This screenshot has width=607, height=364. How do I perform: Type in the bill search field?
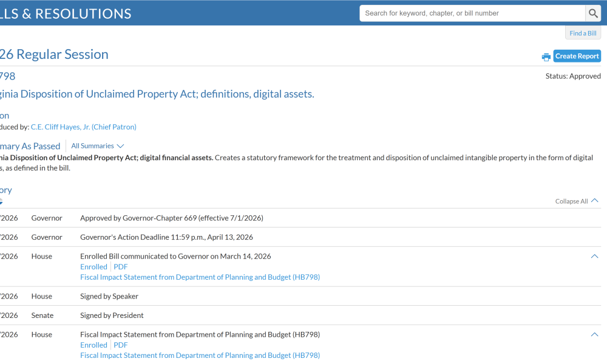tap(472, 13)
